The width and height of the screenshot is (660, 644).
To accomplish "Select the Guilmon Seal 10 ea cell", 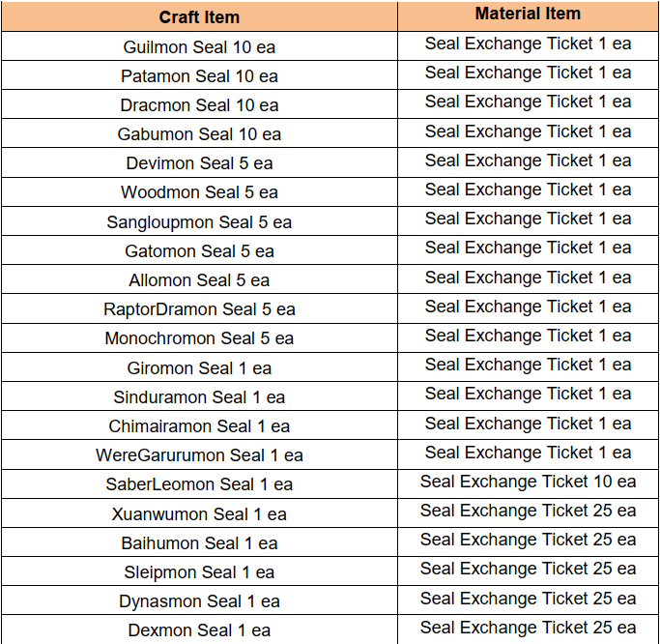I will coord(199,46).
